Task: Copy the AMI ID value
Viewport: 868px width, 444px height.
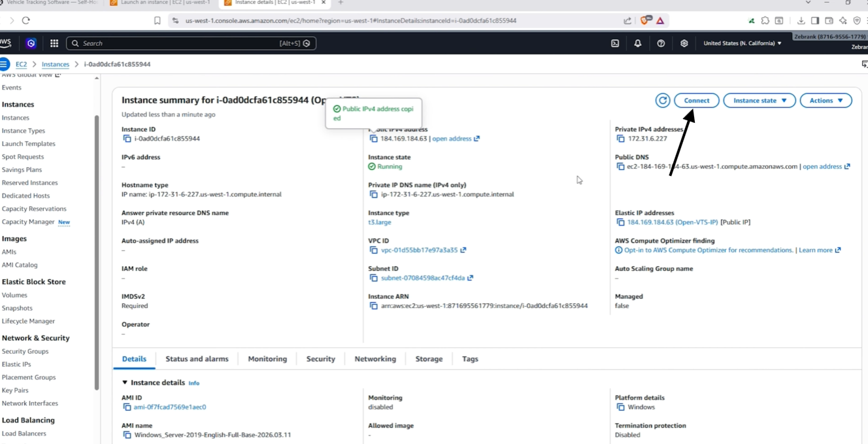Action: (x=127, y=407)
